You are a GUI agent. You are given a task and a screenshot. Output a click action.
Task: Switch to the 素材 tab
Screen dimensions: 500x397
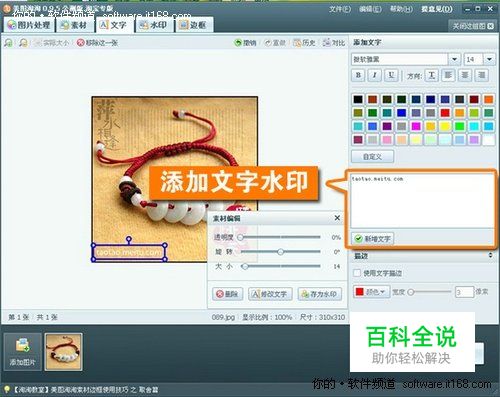click(75, 25)
